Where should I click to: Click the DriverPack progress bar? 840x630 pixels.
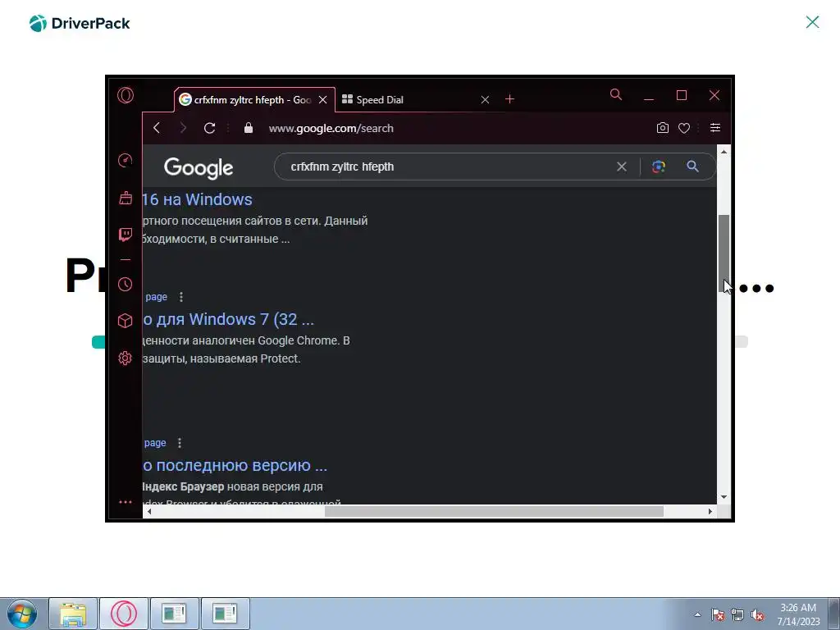419,342
